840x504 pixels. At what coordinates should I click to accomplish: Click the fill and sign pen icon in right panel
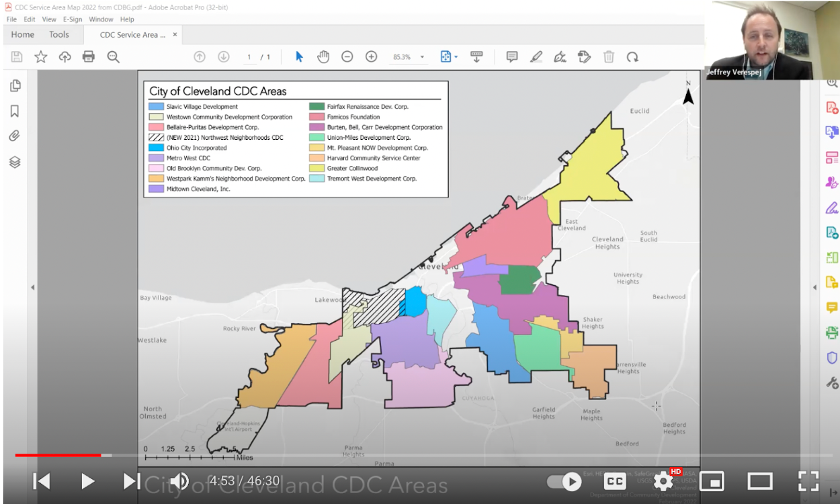click(x=832, y=208)
